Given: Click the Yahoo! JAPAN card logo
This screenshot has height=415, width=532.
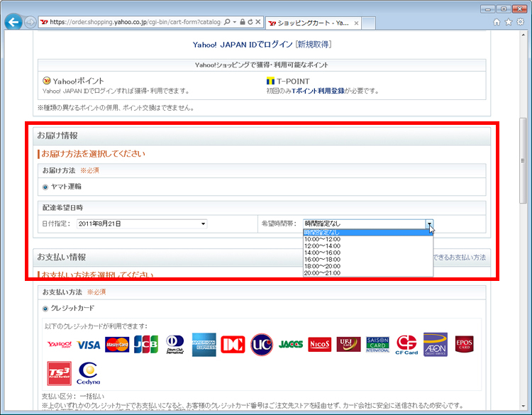Looking at the screenshot, I should (60, 345).
